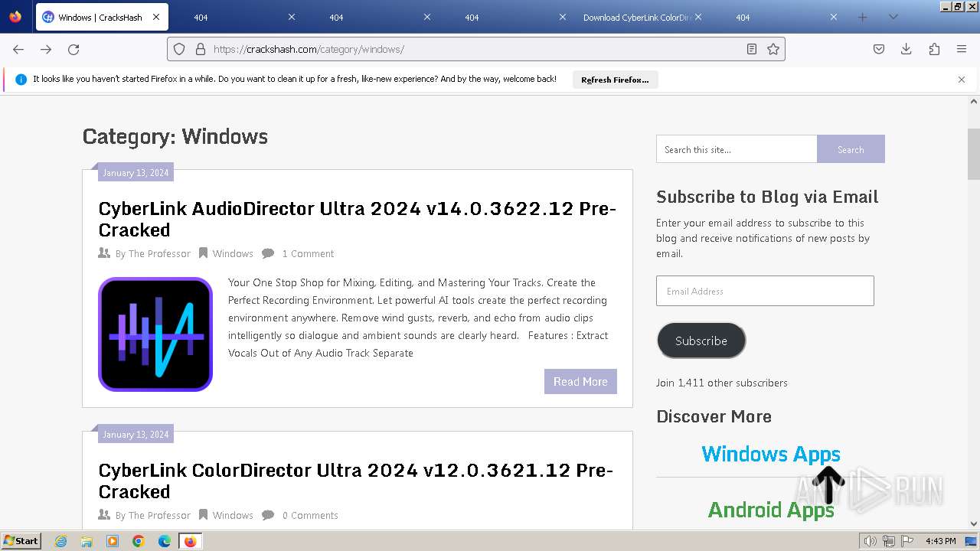Screen dimensions: 980x551
Task: Click the blue info icon in the notification bar
Action: 21,80
